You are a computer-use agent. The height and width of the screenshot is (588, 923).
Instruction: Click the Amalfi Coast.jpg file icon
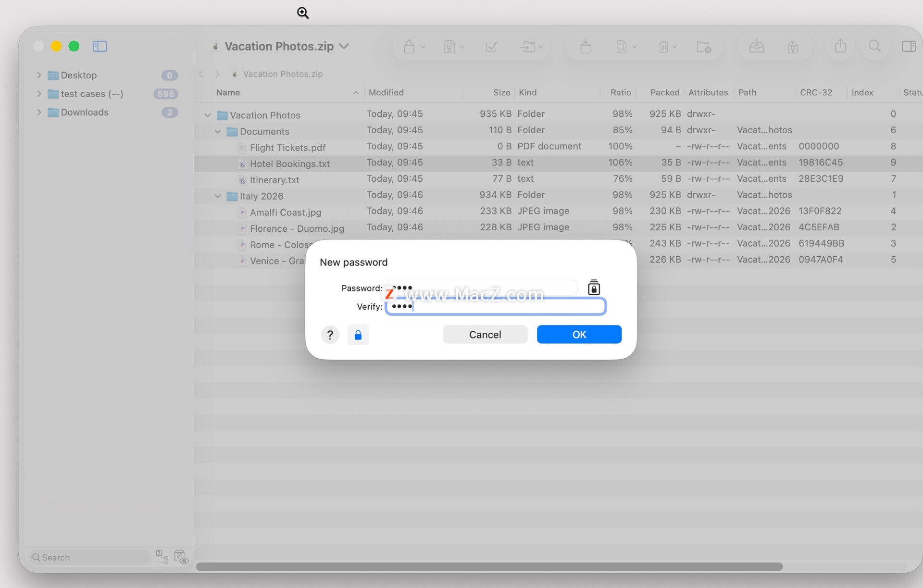pyautogui.click(x=242, y=213)
